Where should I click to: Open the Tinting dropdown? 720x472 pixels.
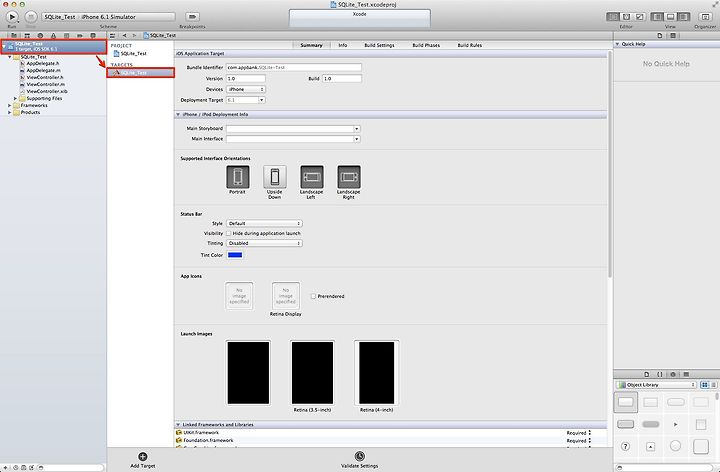click(x=264, y=243)
